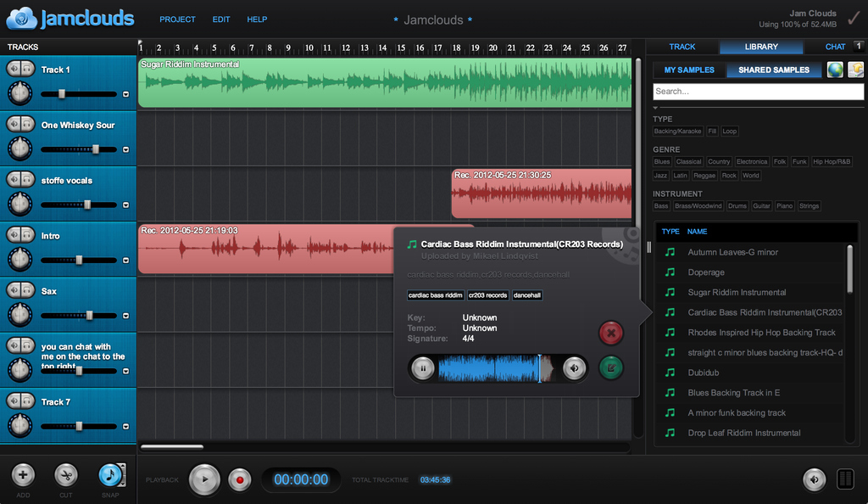Open the PROJECT menu
This screenshot has height=504, width=868.
177,20
